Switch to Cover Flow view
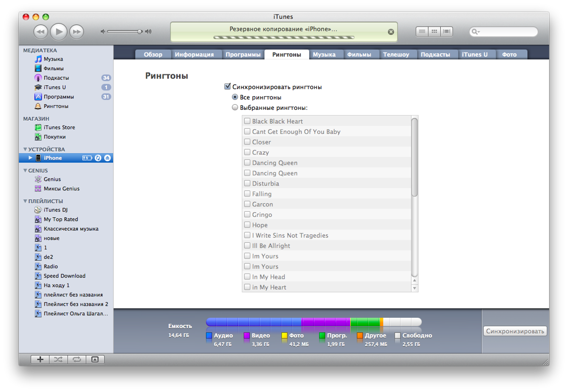This screenshot has height=392, width=568. point(446,32)
